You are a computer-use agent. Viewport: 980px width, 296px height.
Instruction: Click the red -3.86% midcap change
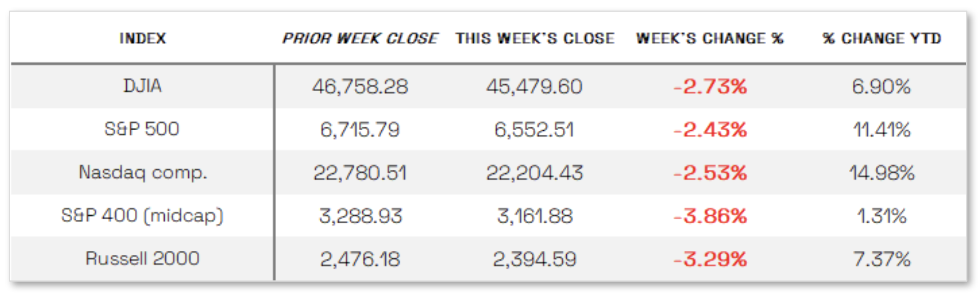(710, 216)
